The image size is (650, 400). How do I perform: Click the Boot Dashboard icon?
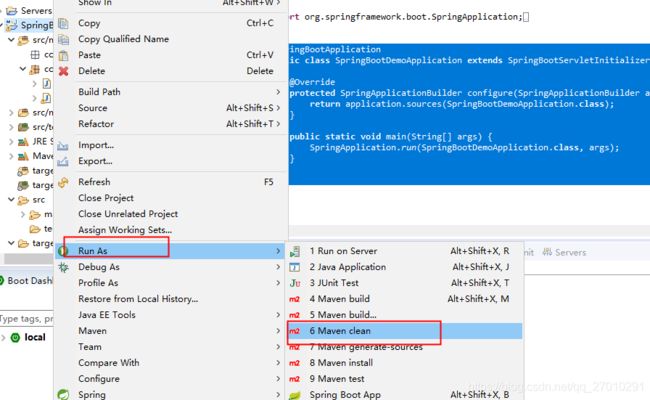pos(2,281)
